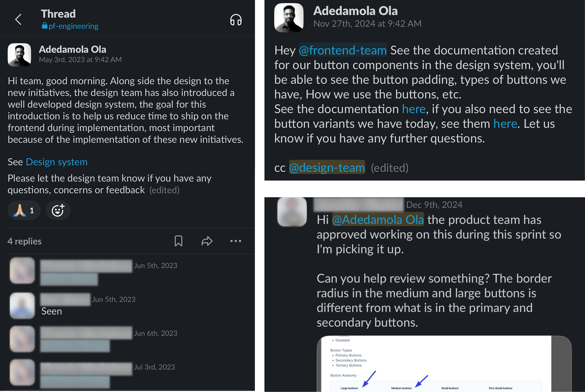
Task: Go back using the thread back arrow
Action: [18, 19]
